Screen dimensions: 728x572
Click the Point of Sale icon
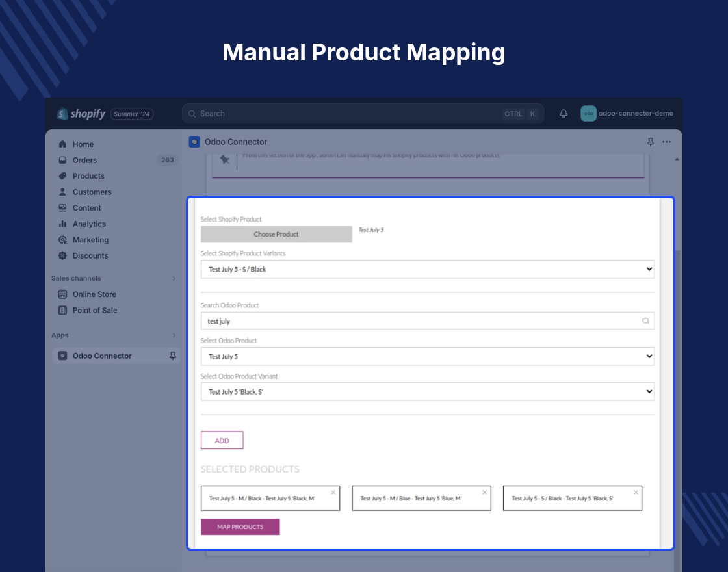(62, 310)
